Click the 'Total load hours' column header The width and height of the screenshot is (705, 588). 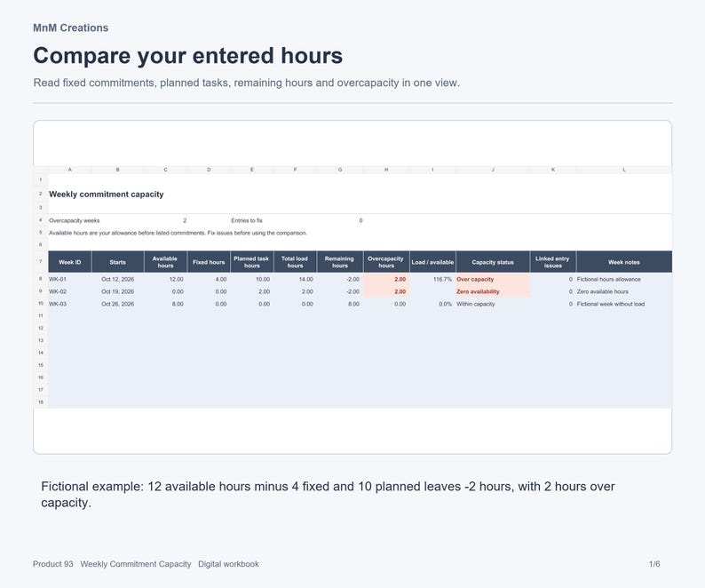point(295,262)
